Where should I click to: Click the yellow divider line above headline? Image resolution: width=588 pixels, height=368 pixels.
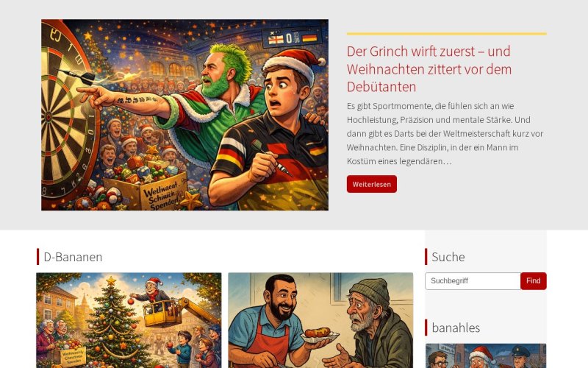447,34
